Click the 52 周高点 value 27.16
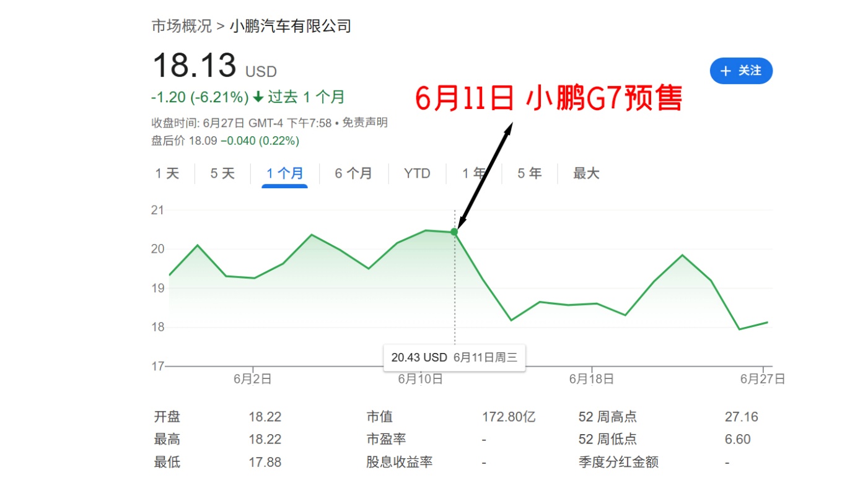 tap(742, 417)
